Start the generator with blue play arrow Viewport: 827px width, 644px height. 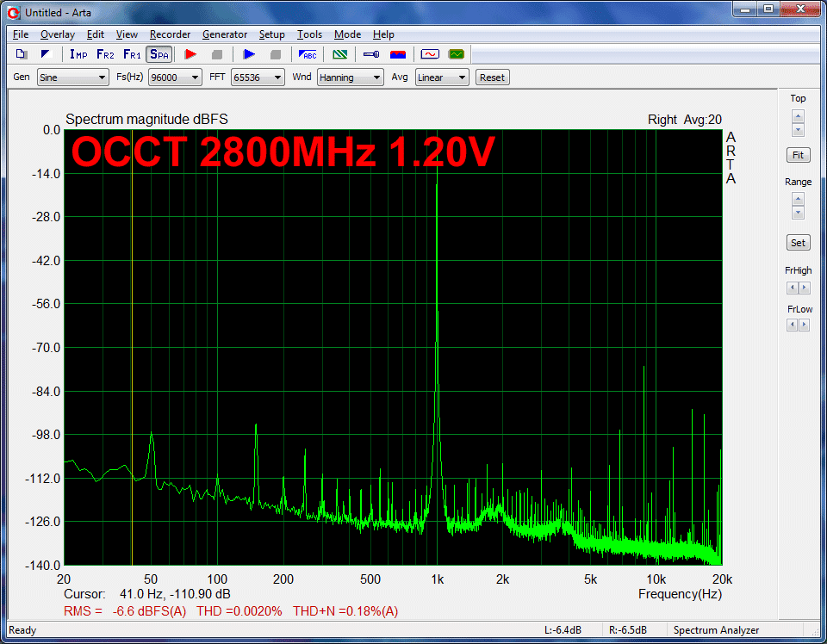[x=249, y=54]
